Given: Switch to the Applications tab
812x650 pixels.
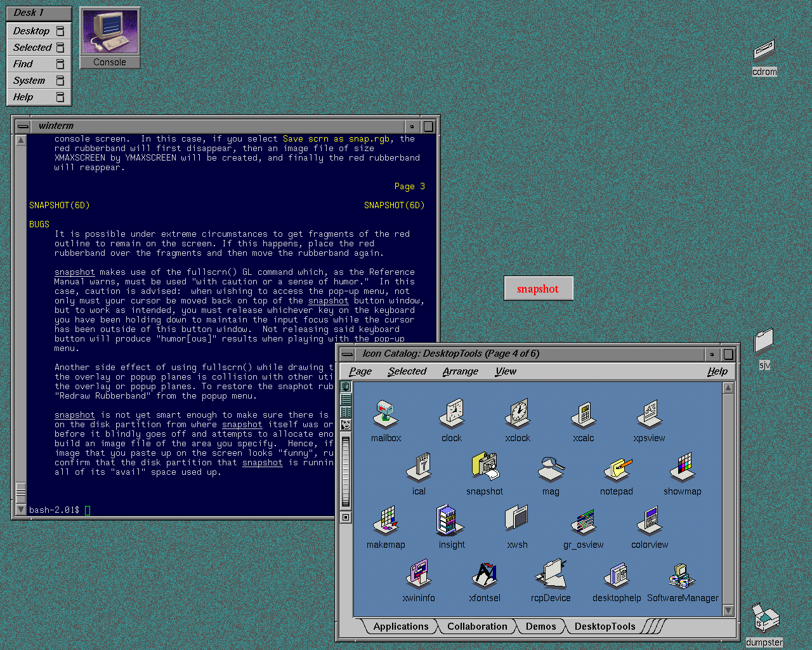Looking at the screenshot, I should click(401, 627).
